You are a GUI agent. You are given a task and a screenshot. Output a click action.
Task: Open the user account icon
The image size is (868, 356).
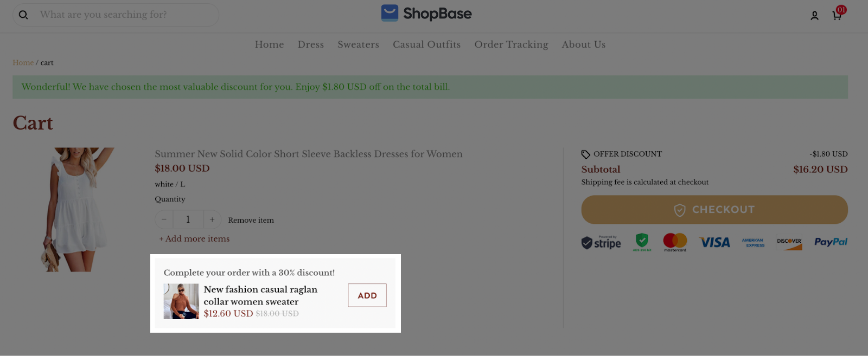click(814, 16)
